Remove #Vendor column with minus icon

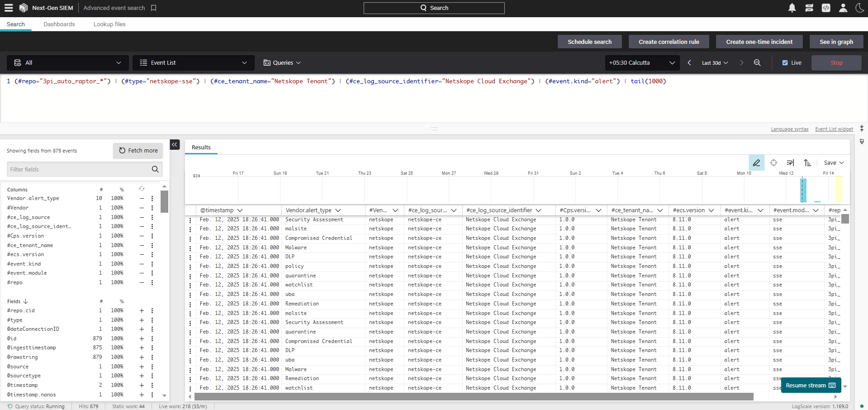click(142, 208)
